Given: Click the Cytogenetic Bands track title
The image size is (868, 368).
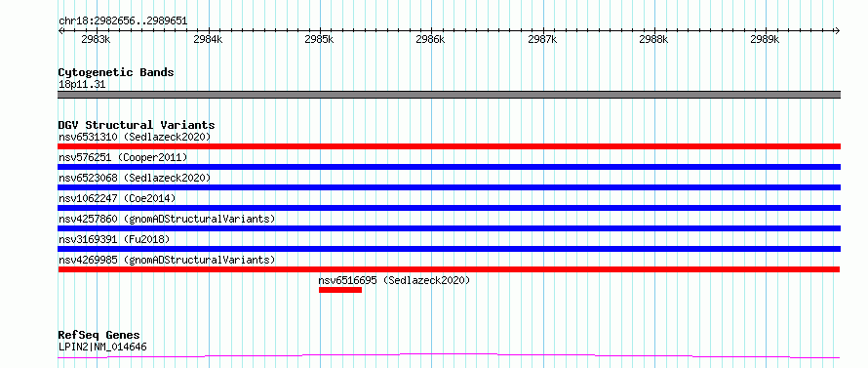Looking at the screenshot, I should (x=116, y=72).
